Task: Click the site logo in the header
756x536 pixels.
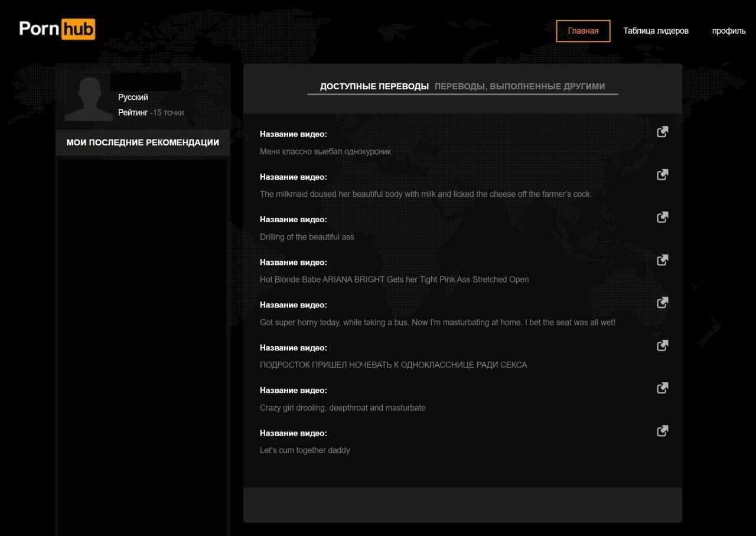Action: point(57,29)
